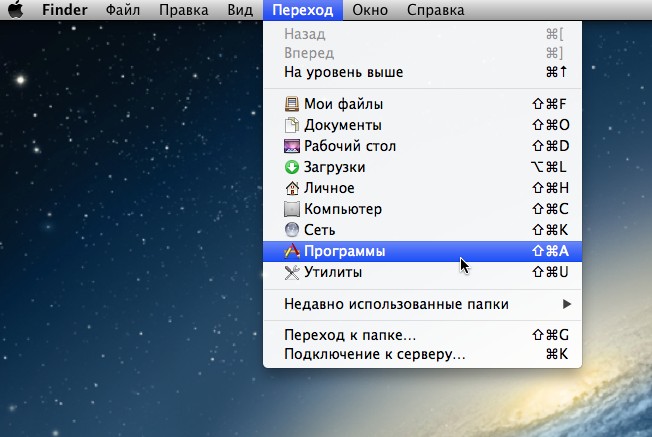The width and height of the screenshot is (652, 437).
Task: Go to Личное label
Action: point(329,188)
